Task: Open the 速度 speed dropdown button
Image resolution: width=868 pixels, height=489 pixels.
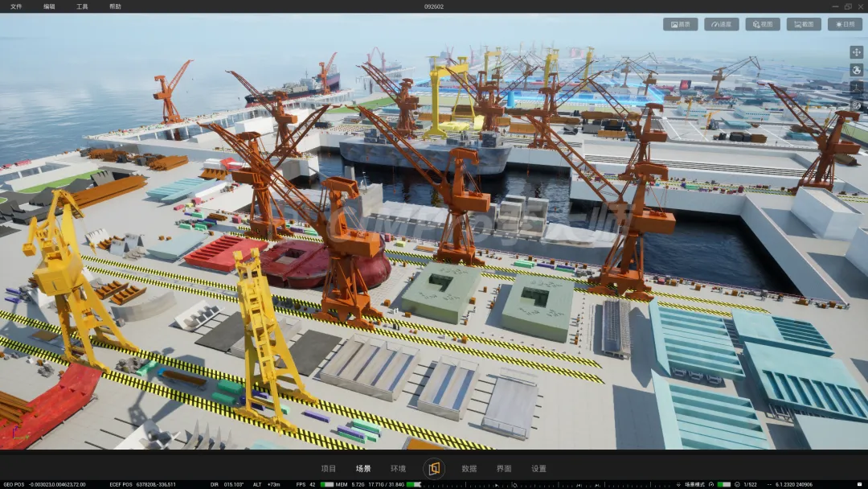Action: pos(721,24)
